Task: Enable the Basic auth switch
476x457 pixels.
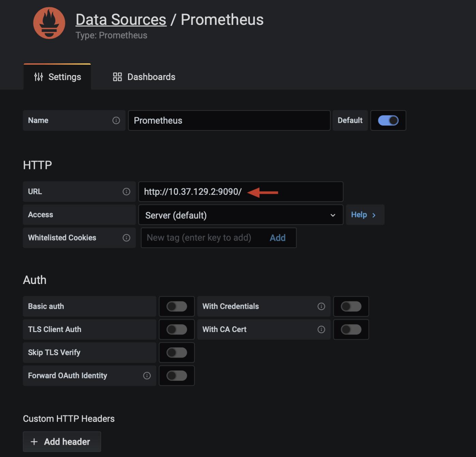Action: coord(177,306)
